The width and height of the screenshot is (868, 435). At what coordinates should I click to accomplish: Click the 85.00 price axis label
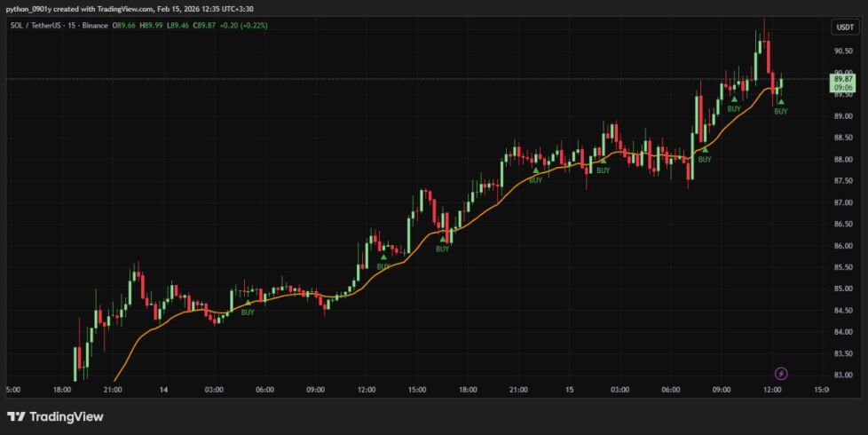844,289
